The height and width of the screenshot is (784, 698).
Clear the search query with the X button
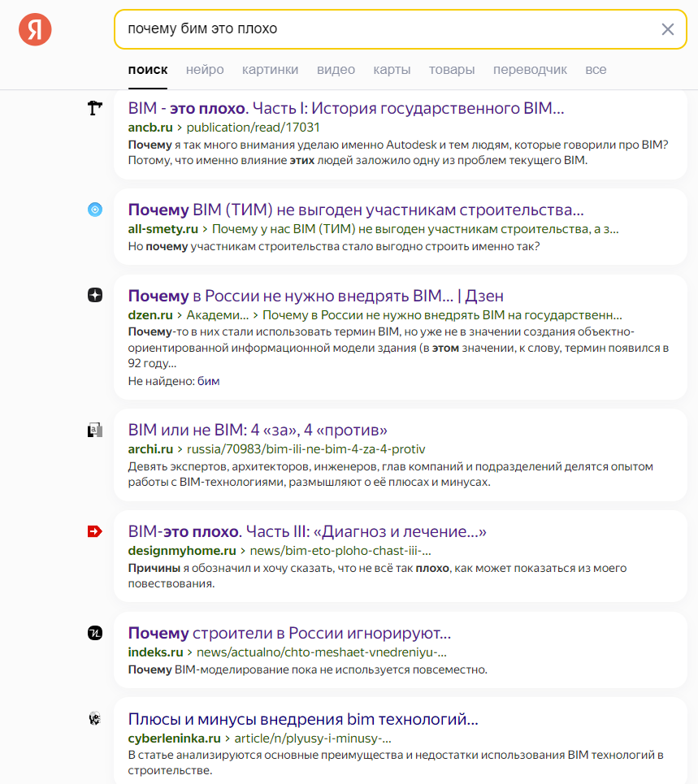(668, 28)
